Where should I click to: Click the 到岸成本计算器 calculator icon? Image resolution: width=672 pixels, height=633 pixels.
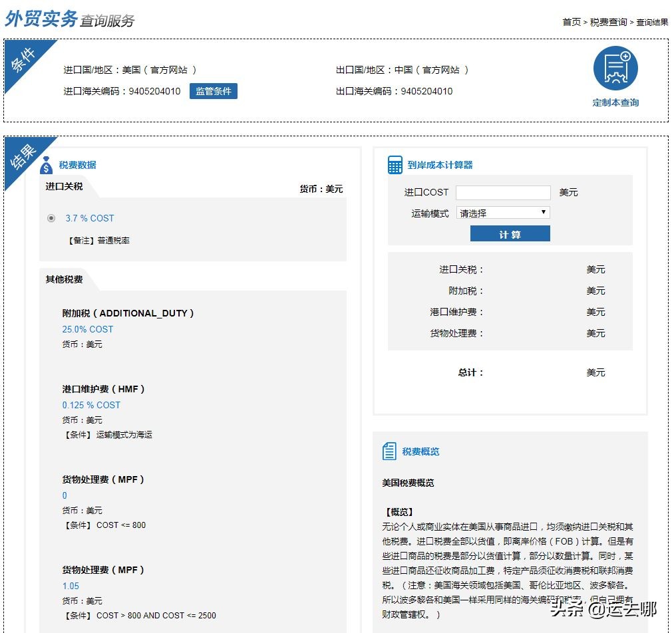click(x=395, y=164)
